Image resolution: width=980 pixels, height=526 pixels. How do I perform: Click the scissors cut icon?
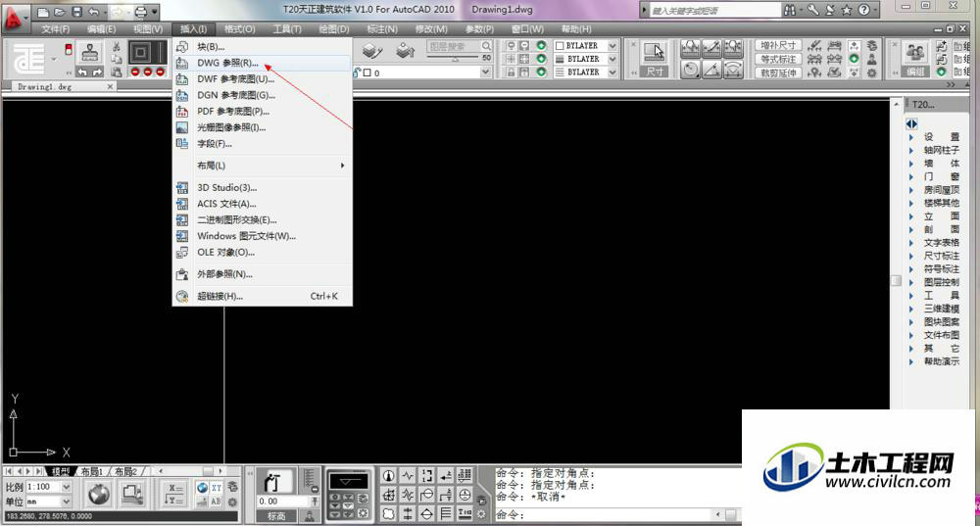click(116, 46)
